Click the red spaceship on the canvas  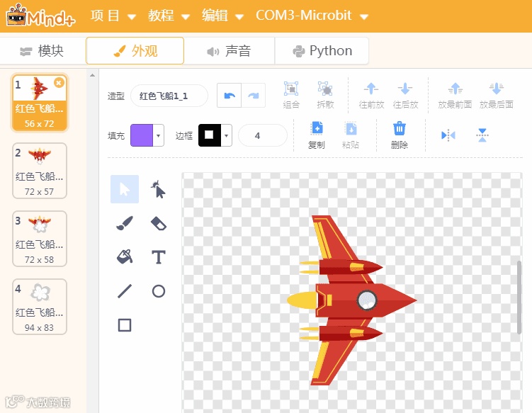[x=351, y=300]
